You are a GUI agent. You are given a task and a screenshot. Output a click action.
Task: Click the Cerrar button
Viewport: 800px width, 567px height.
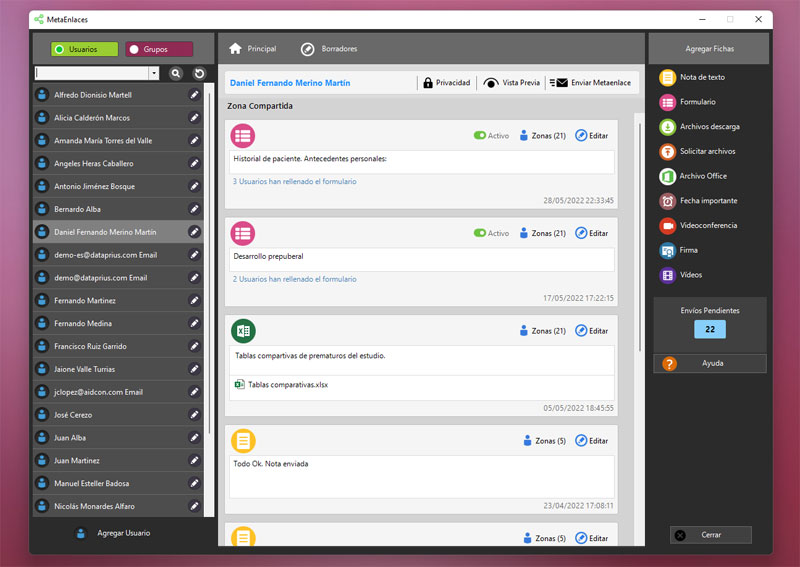pyautogui.click(x=710, y=535)
